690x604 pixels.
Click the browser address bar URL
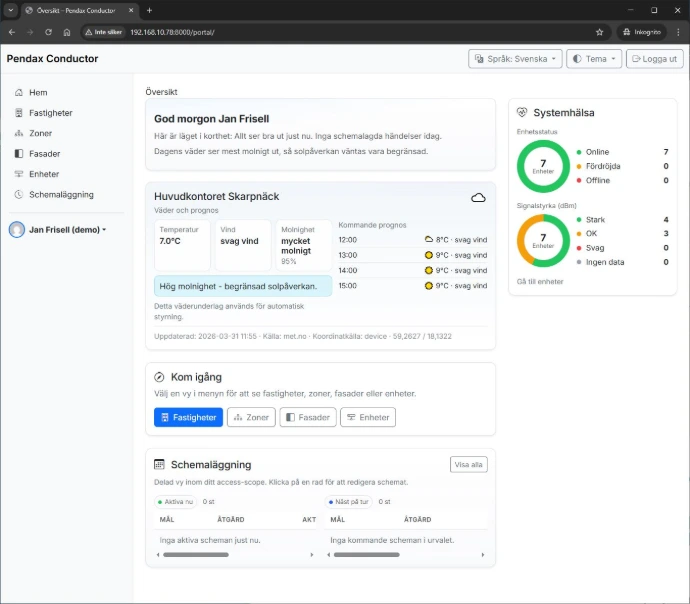[x=172, y=32]
